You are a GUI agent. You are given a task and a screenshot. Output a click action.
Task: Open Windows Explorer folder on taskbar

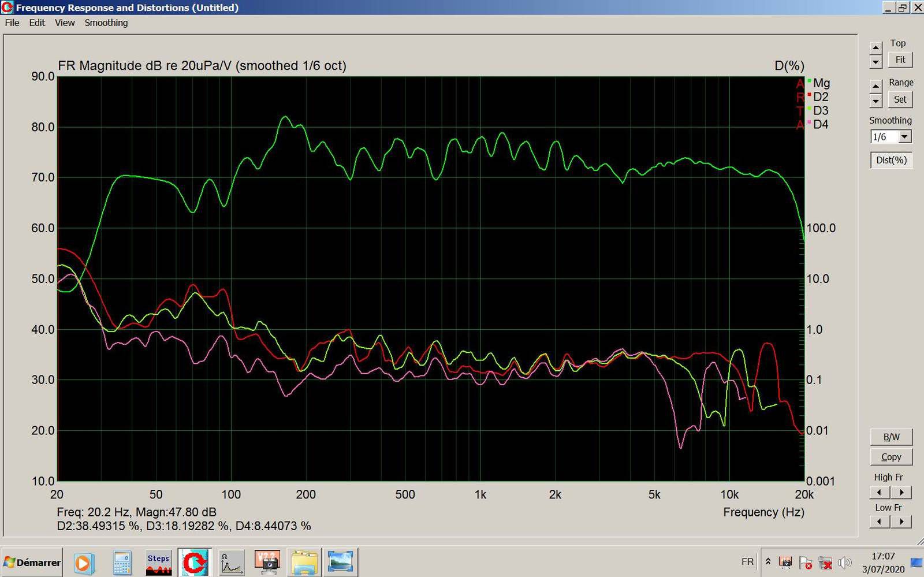point(304,563)
